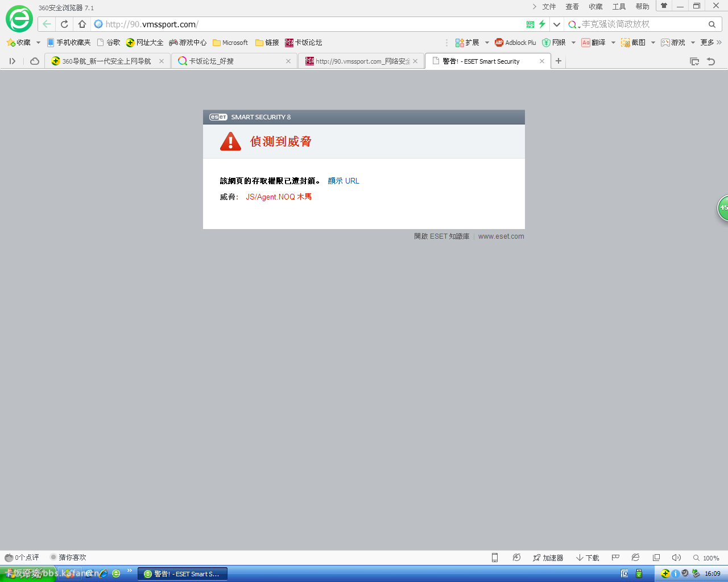
Task: Click the 100% zoom level control
Action: tap(706, 558)
